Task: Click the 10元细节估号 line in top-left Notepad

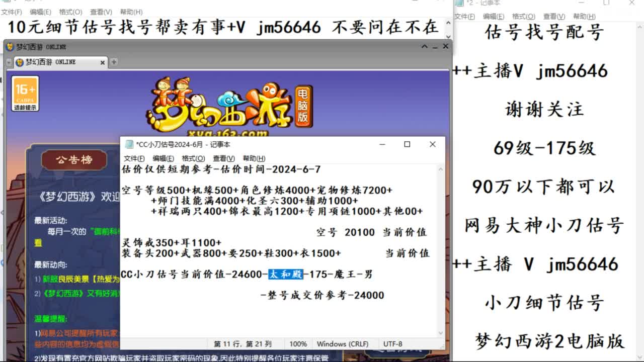Action: pos(223,27)
